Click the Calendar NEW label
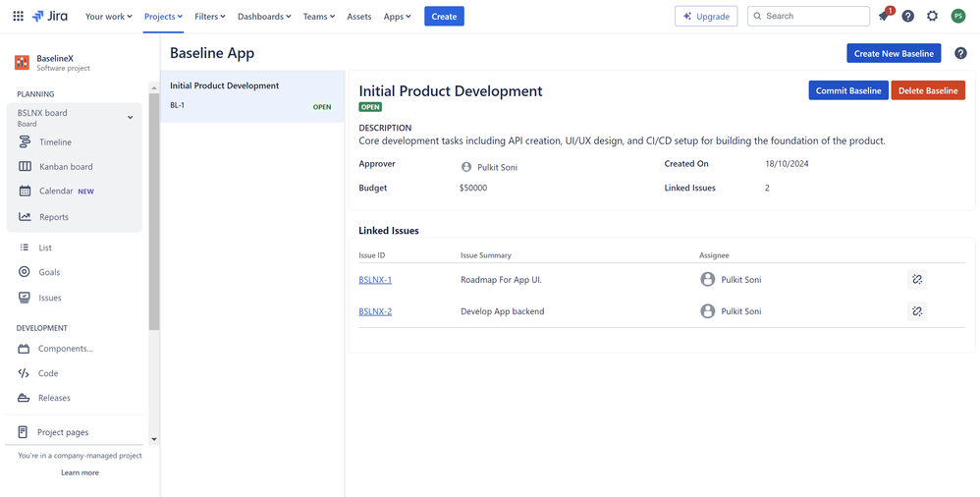980x497 pixels. (85, 192)
